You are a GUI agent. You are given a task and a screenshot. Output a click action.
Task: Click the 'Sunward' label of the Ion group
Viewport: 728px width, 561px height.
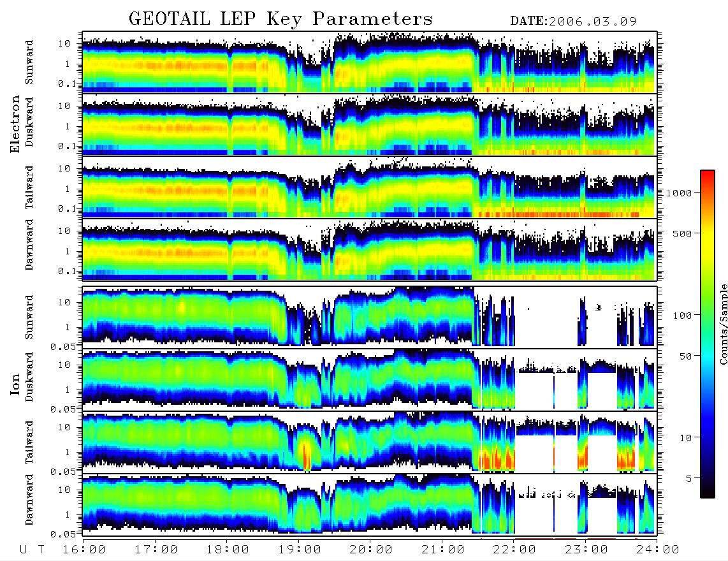(x=29, y=317)
